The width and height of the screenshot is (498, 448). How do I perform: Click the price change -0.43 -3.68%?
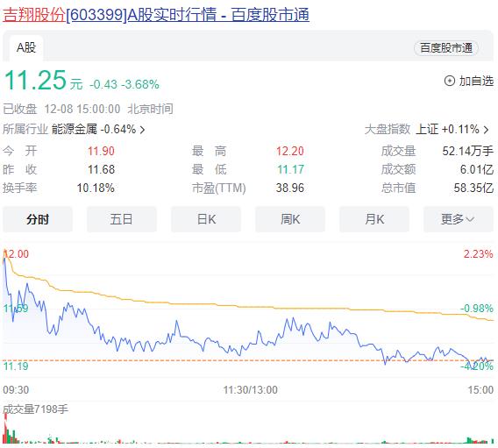click(x=125, y=84)
